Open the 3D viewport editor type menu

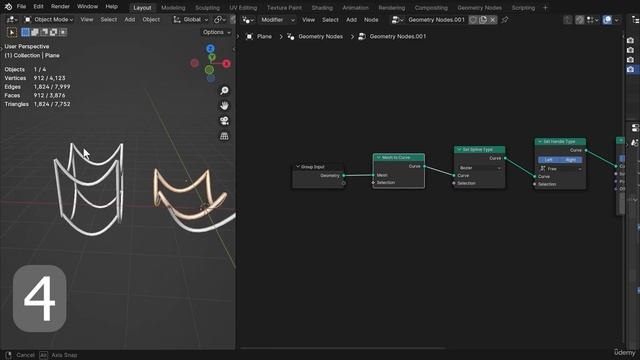(11, 20)
